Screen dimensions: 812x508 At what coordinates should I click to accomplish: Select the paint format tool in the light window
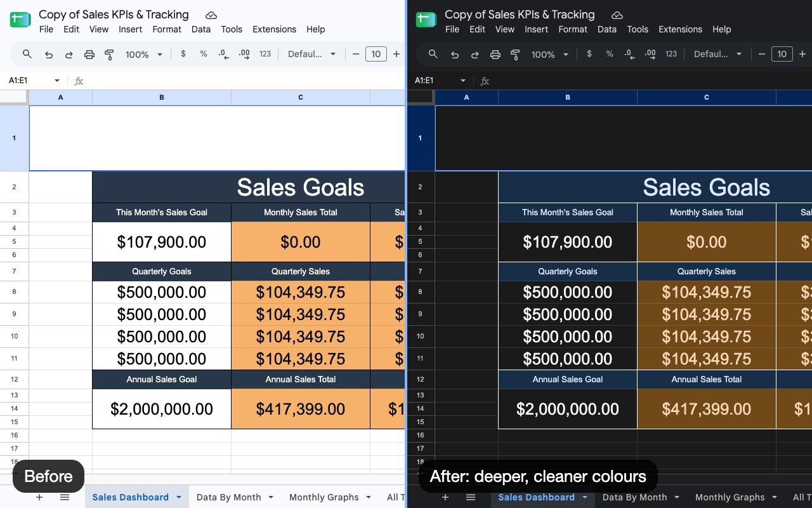click(x=109, y=55)
